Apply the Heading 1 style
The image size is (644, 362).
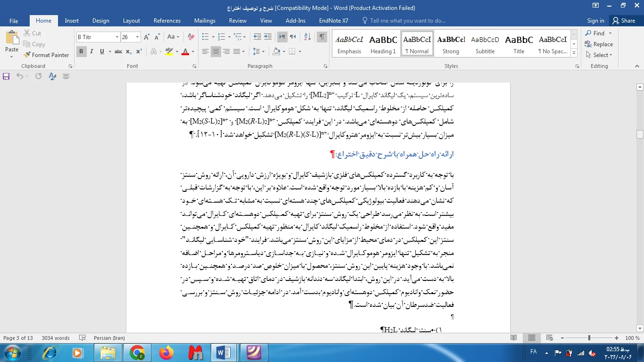[383, 44]
